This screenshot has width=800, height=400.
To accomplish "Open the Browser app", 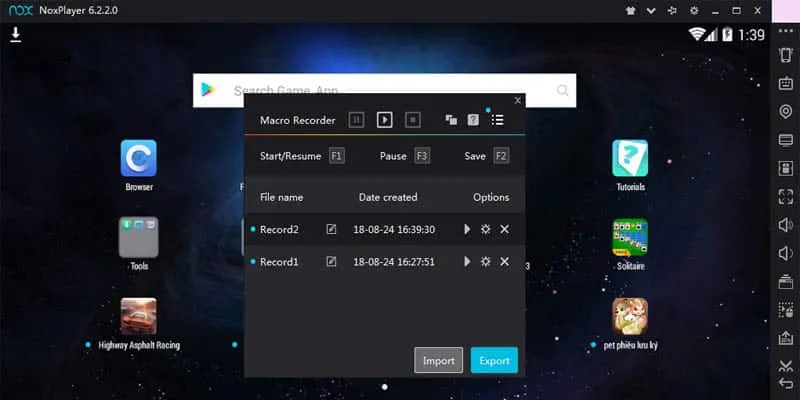I will 139,158.
